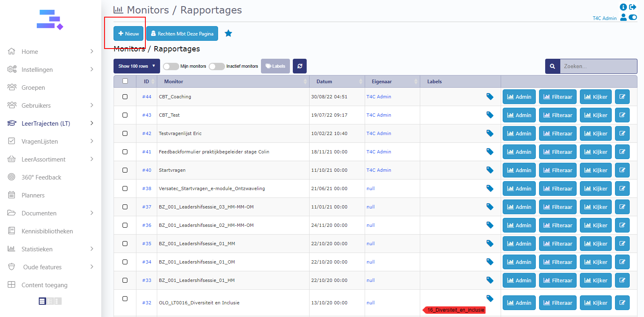Click into the Zoeken search field

pyautogui.click(x=598, y=66)
